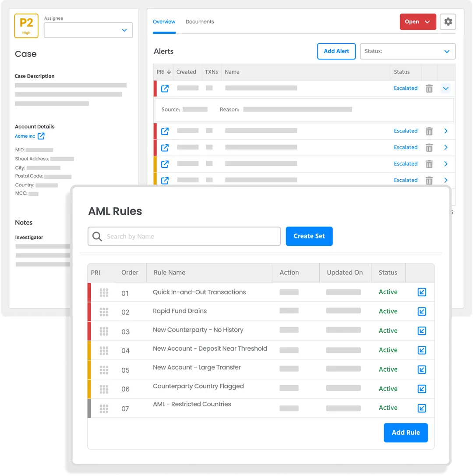Select the Quick In-and-Out Transactions rule name

click(x=199, y=292)
